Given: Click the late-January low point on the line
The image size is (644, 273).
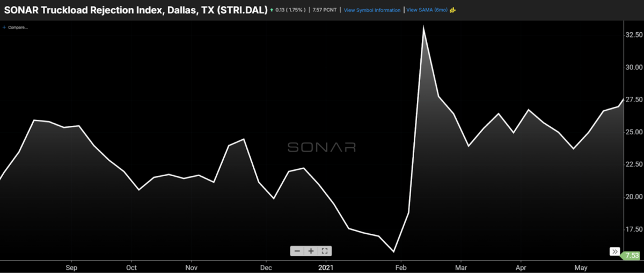Looking at the screenshot, I should pyautogui.click(x=394, y=252).
